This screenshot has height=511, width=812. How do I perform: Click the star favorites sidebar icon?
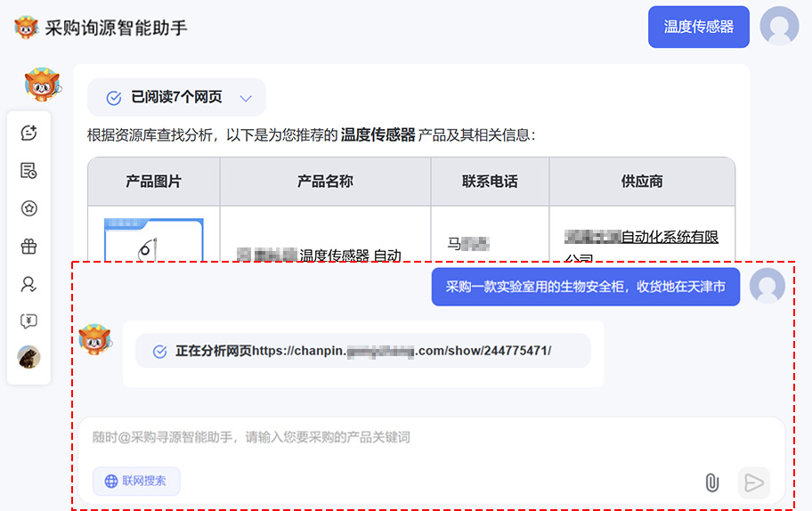28,208
